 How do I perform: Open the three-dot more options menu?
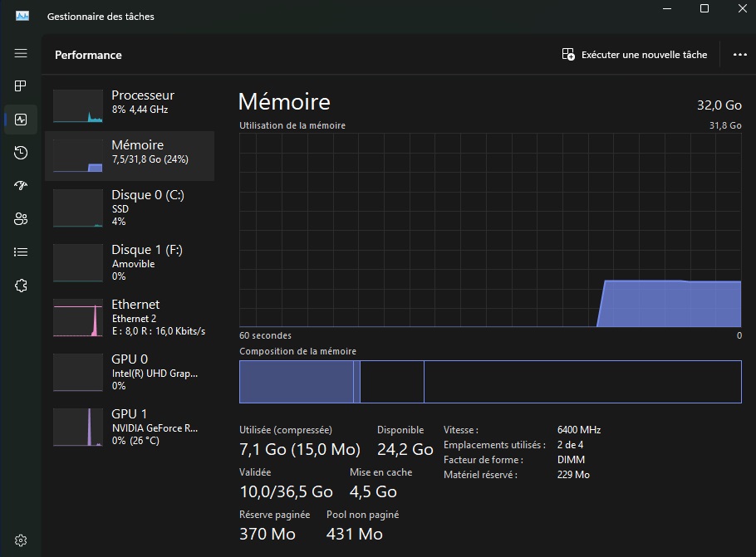(740, 55)
